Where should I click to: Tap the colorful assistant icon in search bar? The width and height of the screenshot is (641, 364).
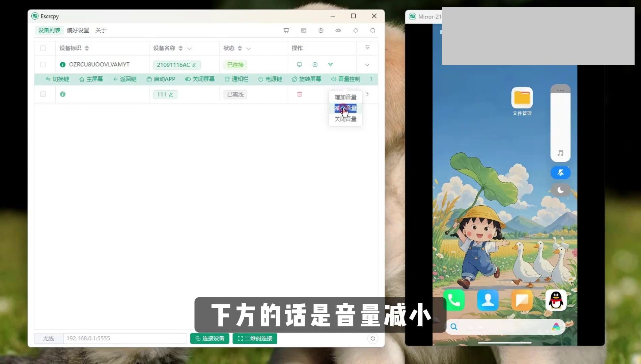pyautogui.click(x=556, y=327)
